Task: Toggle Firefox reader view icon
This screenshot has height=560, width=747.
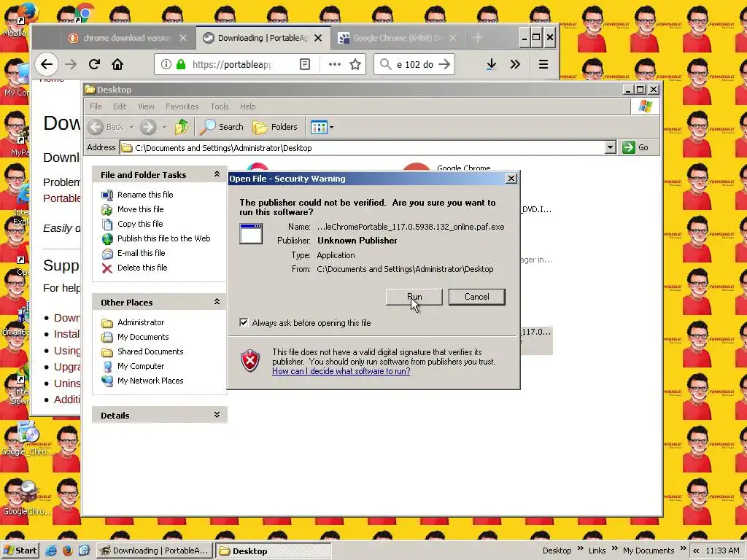Action: click(x=305, y=64)
